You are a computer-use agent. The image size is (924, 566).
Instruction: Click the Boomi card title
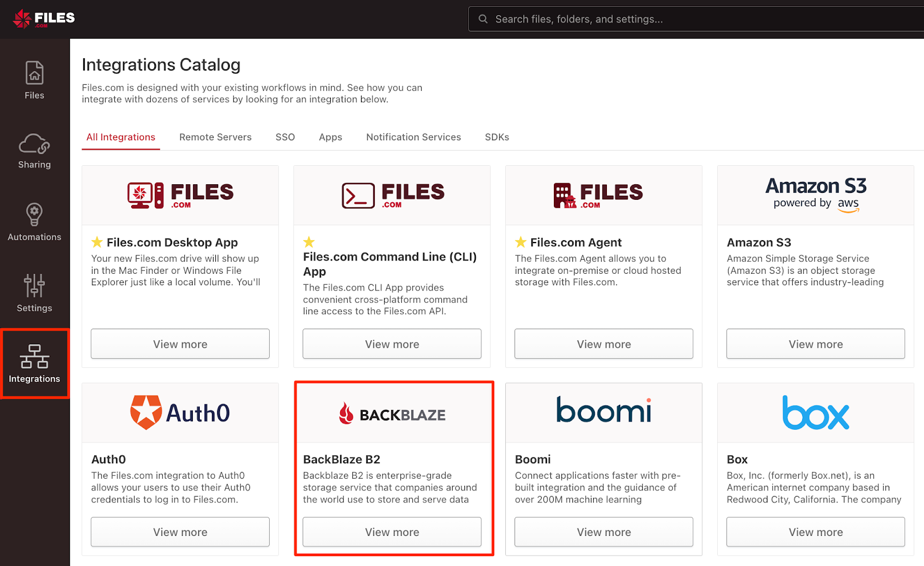[533, 459]
